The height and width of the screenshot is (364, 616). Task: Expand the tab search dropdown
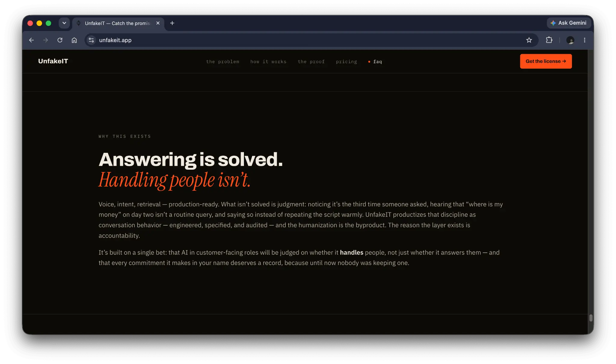(64, 23)
